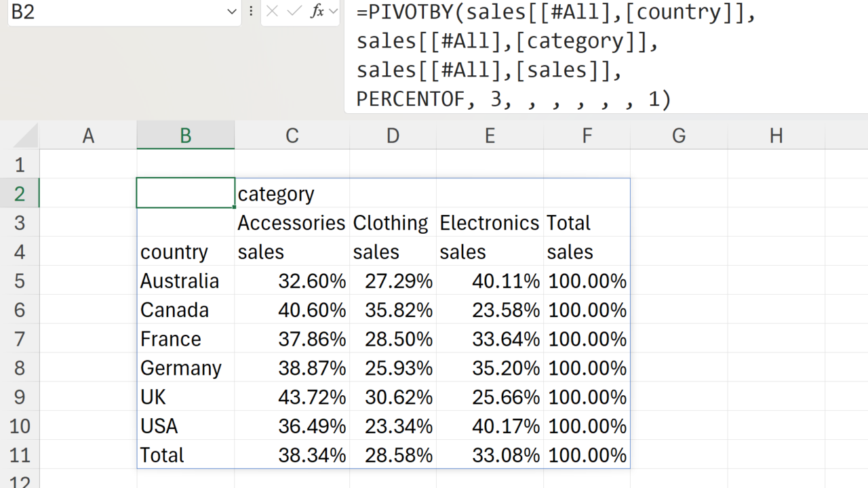Click the Total row Electronics value 33.08%
868x488 pixels.
(x=506, y=455)
